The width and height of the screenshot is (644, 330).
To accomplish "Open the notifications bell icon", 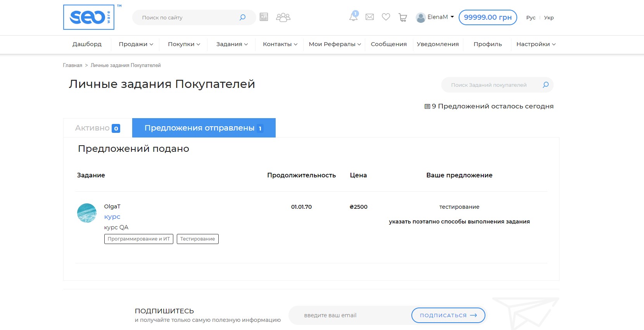I will tap(353, 17).
